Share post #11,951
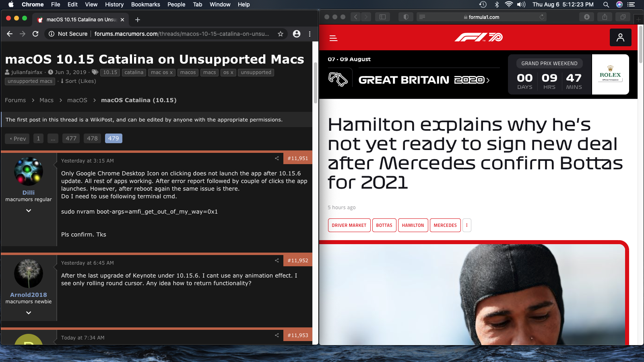Image resolution: width=644 pixels, height=362 pixels. 277,158
